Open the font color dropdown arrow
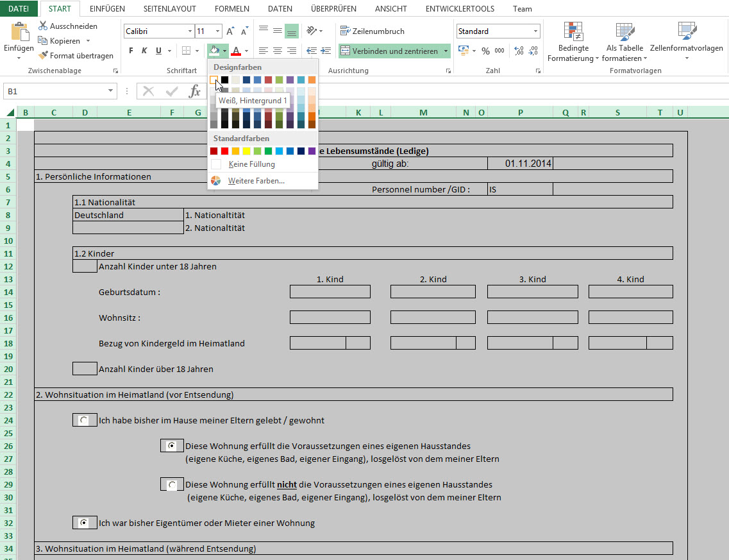The image size is (729, 560). [x=246, y=51]
